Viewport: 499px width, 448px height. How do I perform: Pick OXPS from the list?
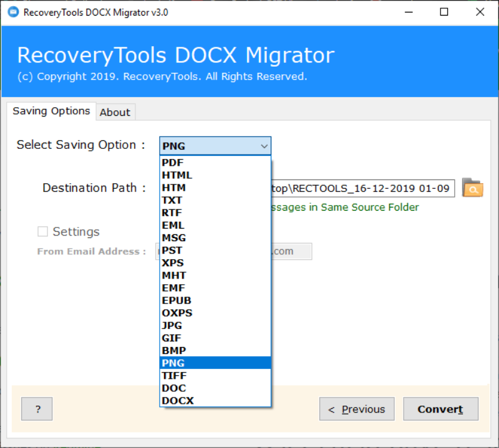tap(215, 313)
